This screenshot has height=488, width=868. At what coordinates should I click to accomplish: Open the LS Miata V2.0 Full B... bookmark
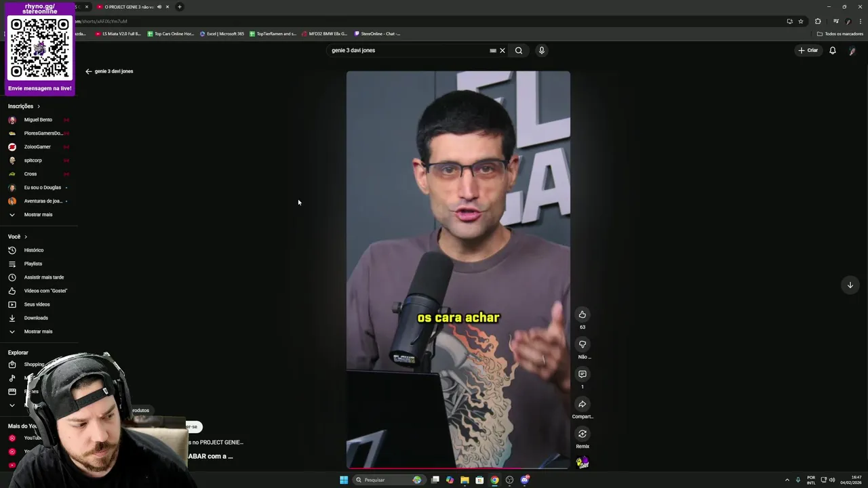pos(118,33)
